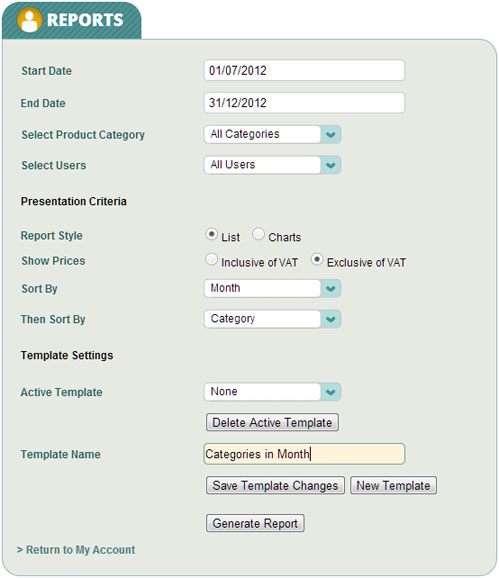Follow the Return to My Account link
Image resolution: width=499 pixels, height=578 pixels.
click(x=76, y=550)
